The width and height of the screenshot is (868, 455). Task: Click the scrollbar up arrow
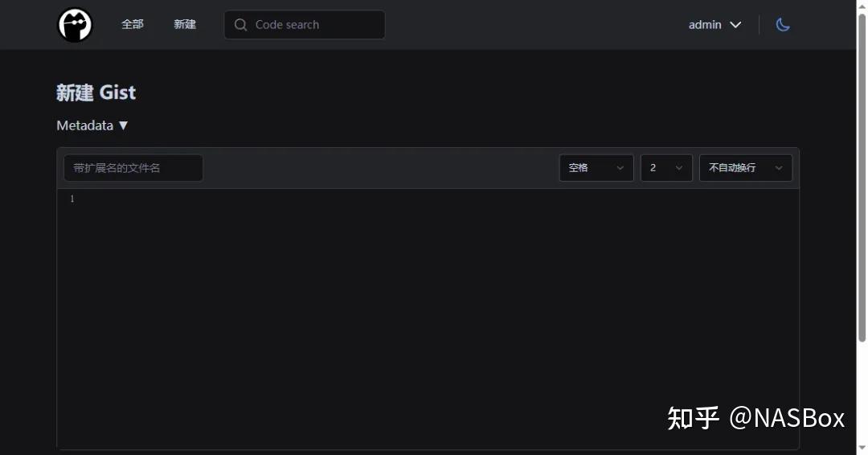(x=862, y=5)
